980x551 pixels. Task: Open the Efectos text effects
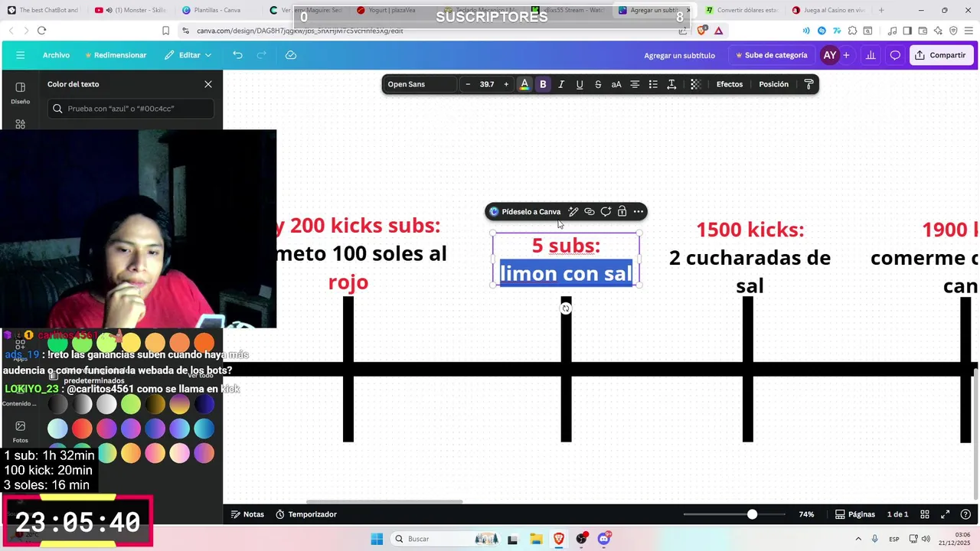click(730, 84)
